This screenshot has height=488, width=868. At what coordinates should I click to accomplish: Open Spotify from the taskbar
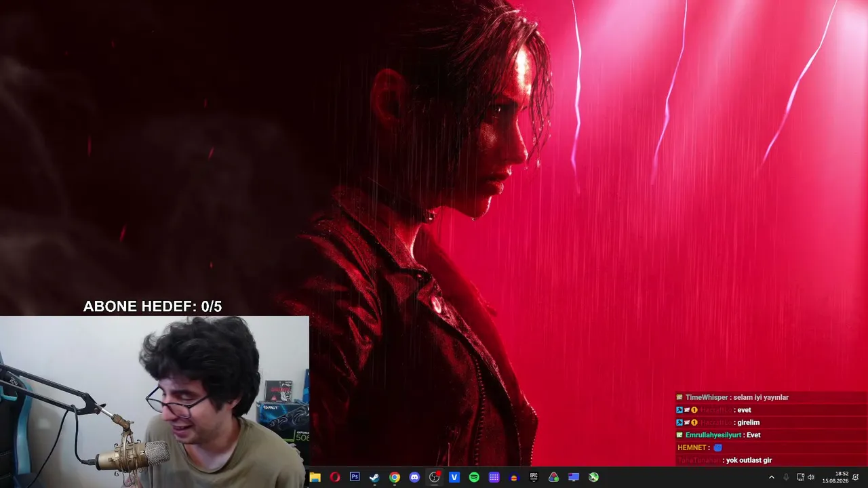(x=474, y=477)
